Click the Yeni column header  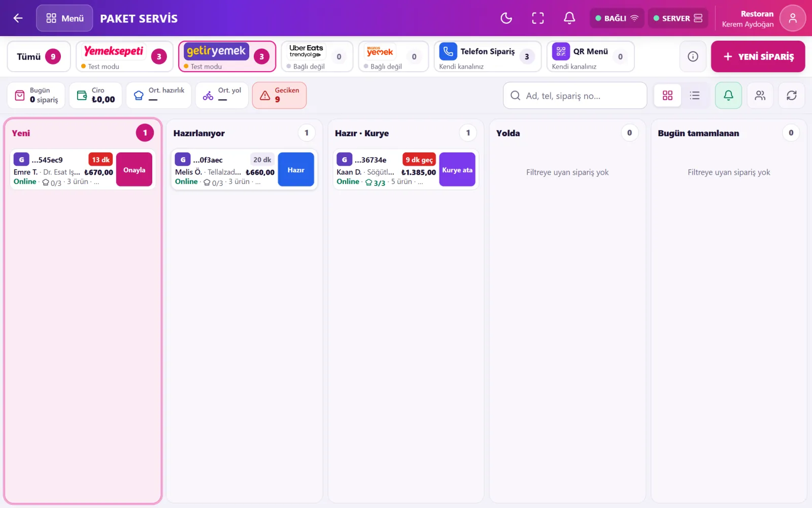83,133
